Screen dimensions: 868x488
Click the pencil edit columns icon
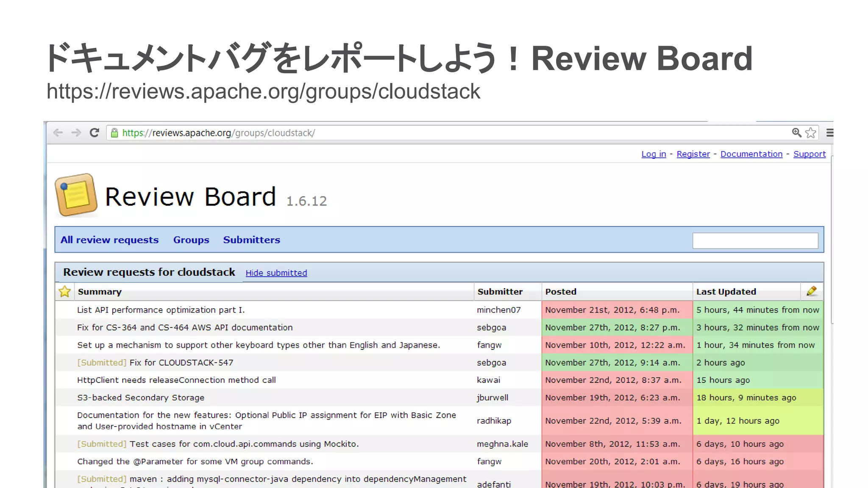812,291
